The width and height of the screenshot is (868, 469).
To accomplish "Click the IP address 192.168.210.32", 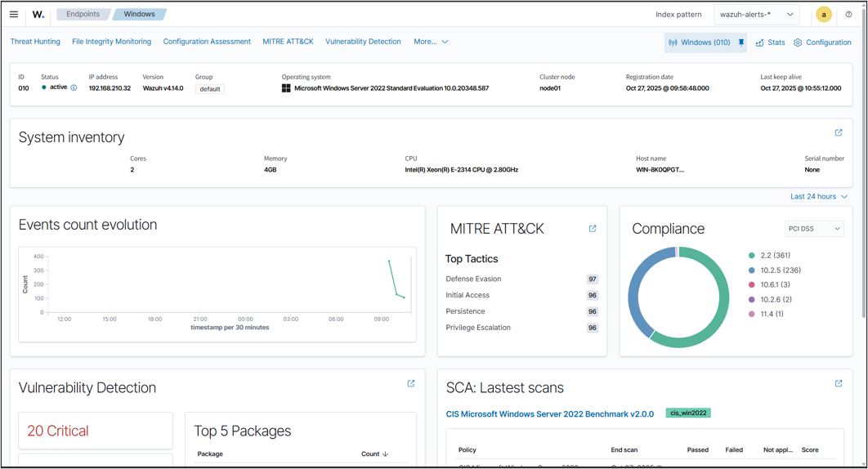I will (110, 88).
